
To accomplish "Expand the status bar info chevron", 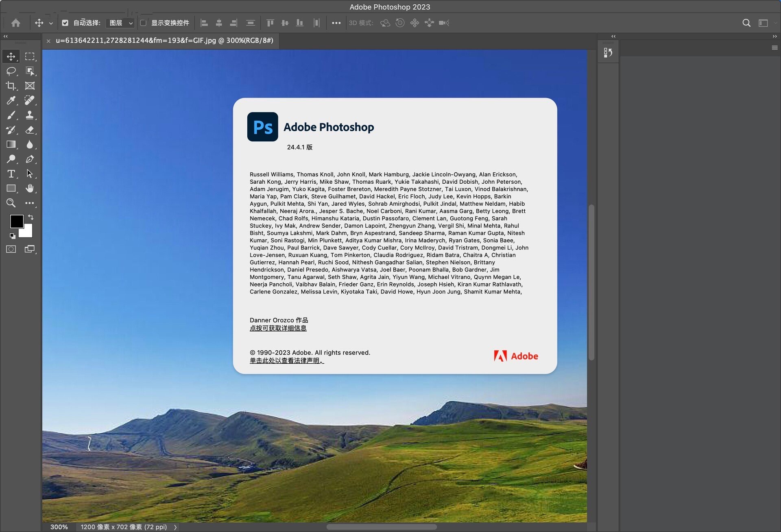I will point(175,527).
